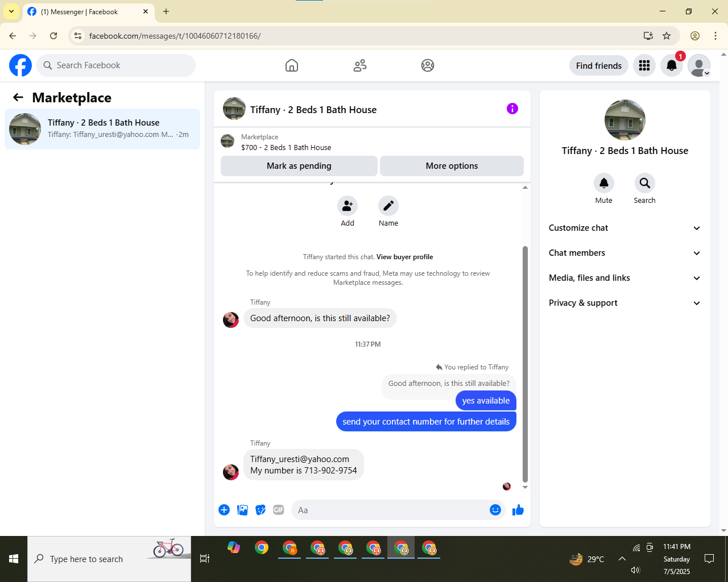Attach a photo file in the composer
The height and width of the screenshot is (582, 728).
242,510
